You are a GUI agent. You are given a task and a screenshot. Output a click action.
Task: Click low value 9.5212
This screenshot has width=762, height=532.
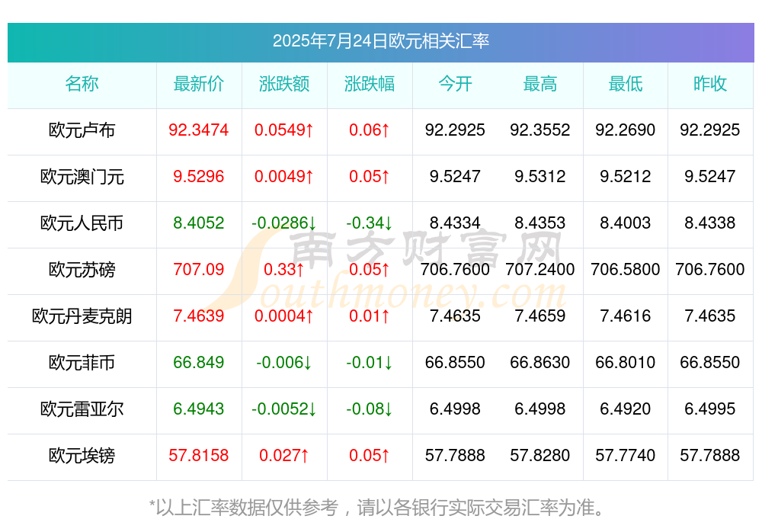[x=626, y=176]
